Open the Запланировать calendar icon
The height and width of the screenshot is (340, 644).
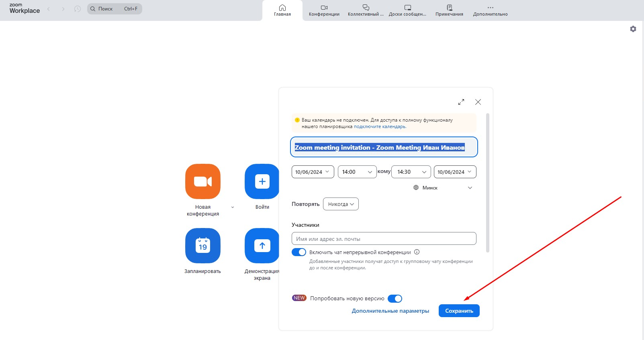(x=202, y=246)
